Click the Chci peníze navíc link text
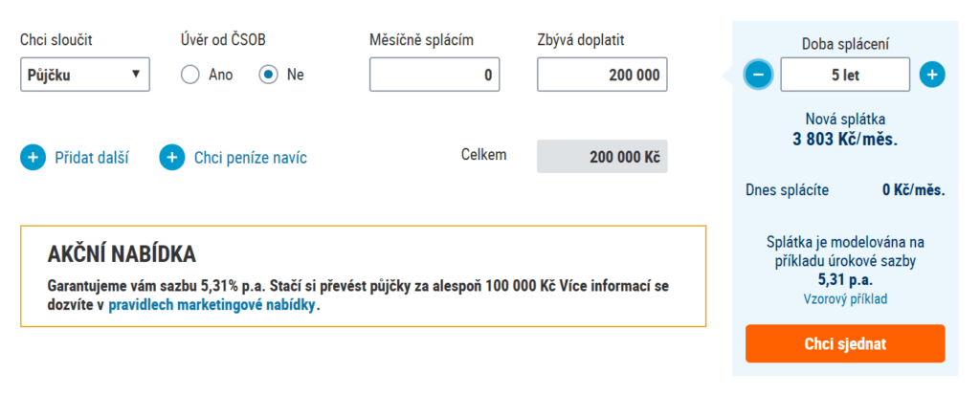 251,158
